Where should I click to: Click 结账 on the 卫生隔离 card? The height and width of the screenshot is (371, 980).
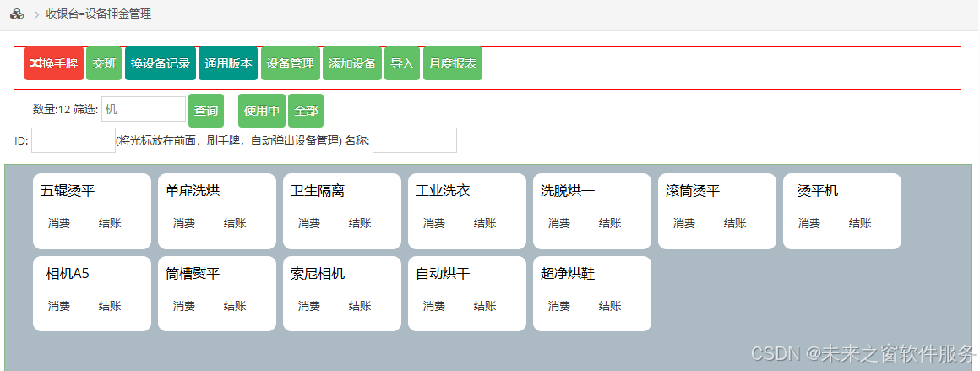[x=359, y=223]
